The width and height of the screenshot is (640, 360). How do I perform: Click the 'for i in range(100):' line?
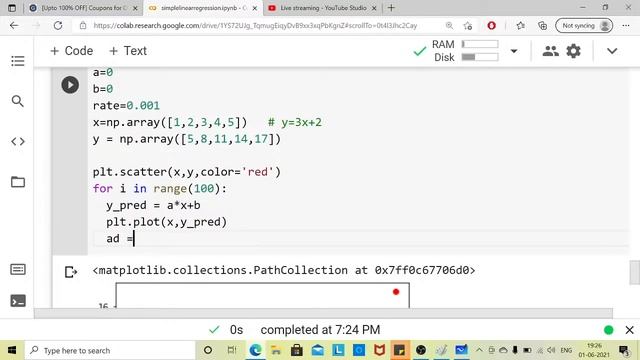coord(160,188)
